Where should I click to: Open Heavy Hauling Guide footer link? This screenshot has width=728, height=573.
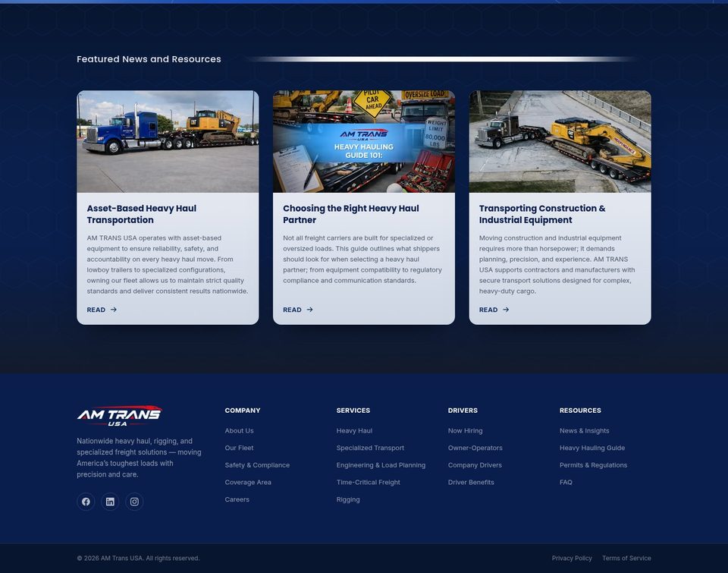[x=592, y=448]
